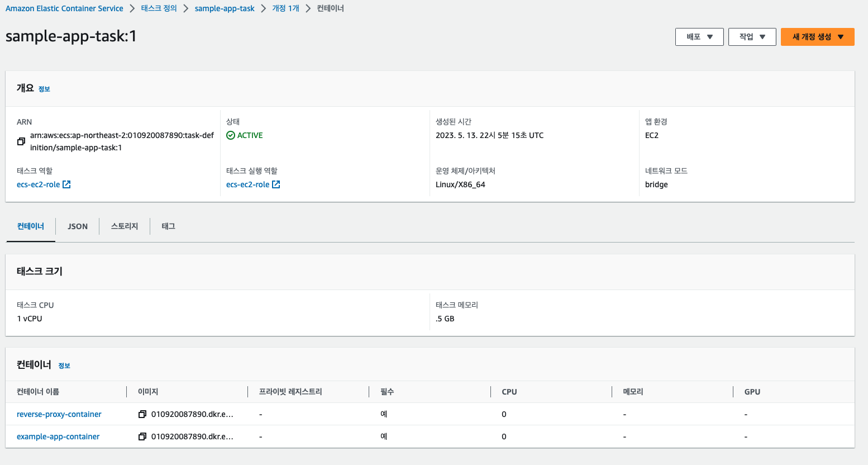Click image text in reverse-proxy-container row
Image resolution: width=868 pixels, height=465 pixels.
click(192, 414)
